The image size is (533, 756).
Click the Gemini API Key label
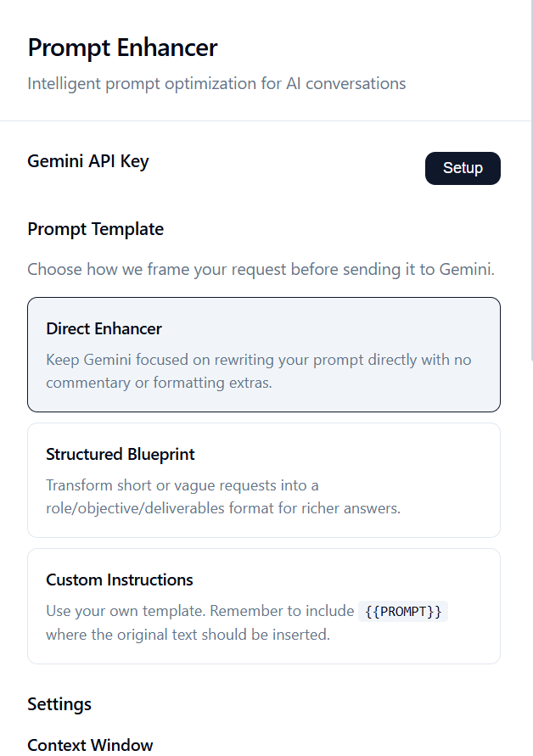coord(88,161)
